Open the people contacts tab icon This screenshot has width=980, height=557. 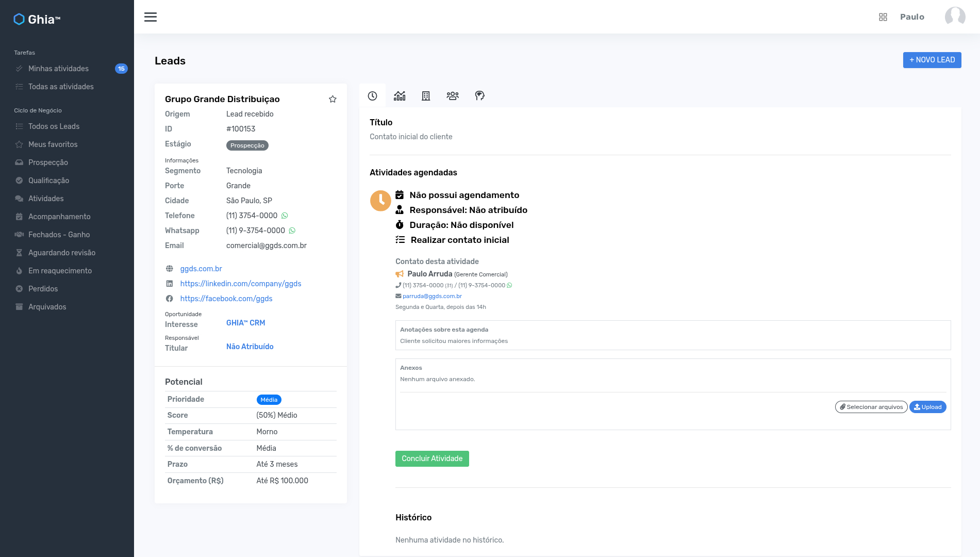pyautogui.click(x=453, y=96)
